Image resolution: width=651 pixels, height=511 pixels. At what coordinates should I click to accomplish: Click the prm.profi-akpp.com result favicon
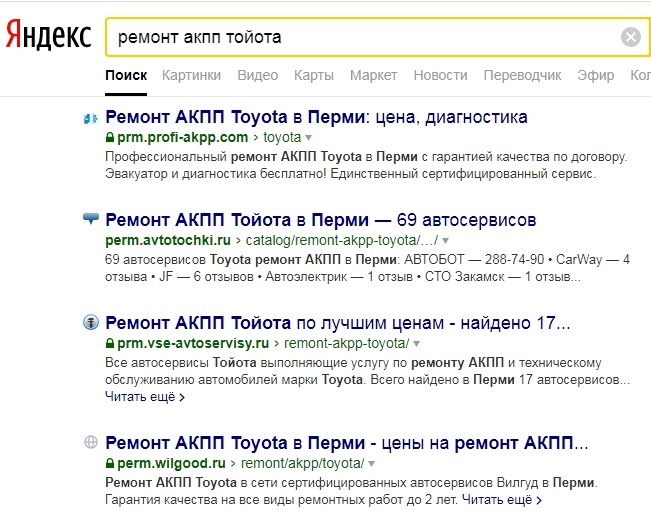point(90,118)
